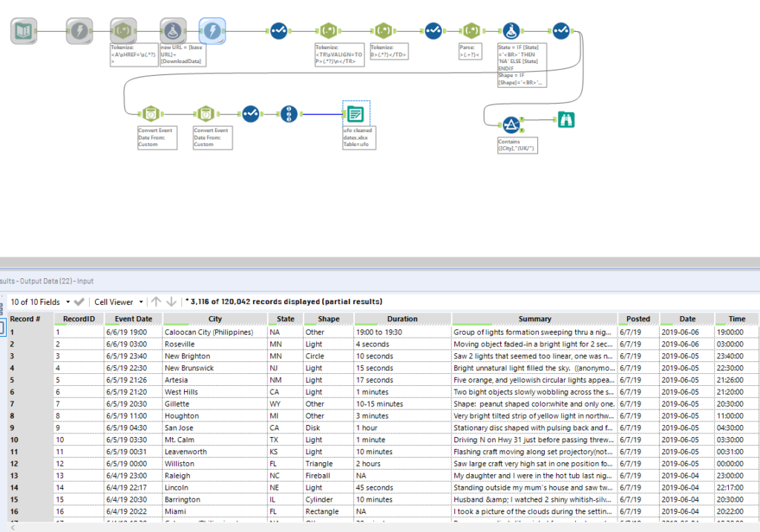Click the 'Cylinder' shape cell

tap(329, 499)
